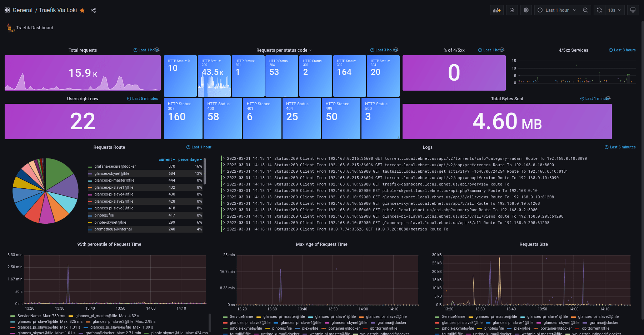The image size is (644, 335).
Task: Toggle pihole@file series in pie legend
Action: (x=104, y=215)
